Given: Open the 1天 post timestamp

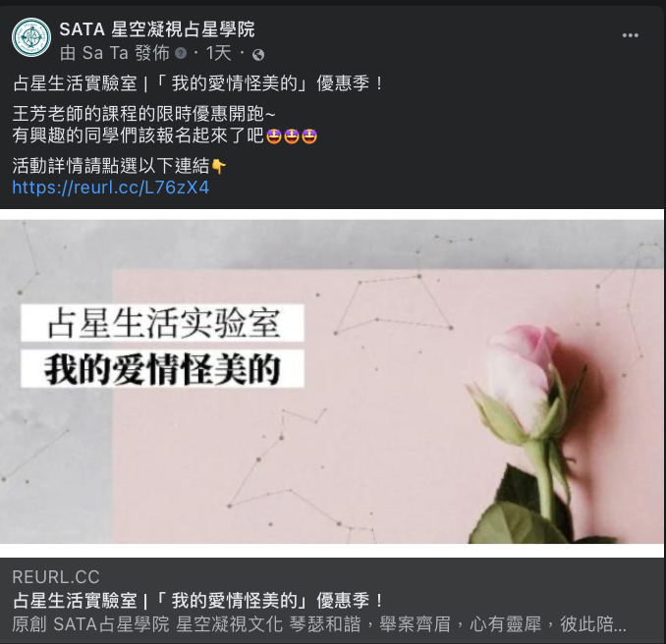Looking at the screenshot, I should (x=218, y=53).
